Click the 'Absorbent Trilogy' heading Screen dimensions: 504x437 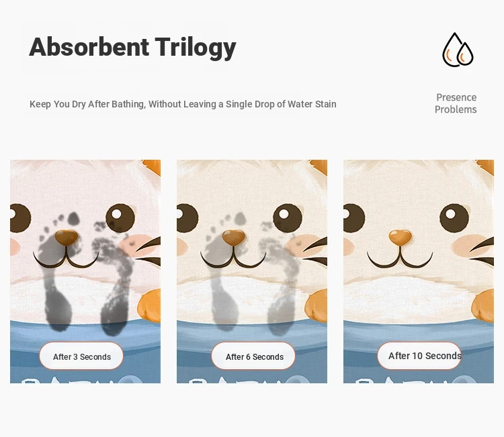[x=132, y=47]
